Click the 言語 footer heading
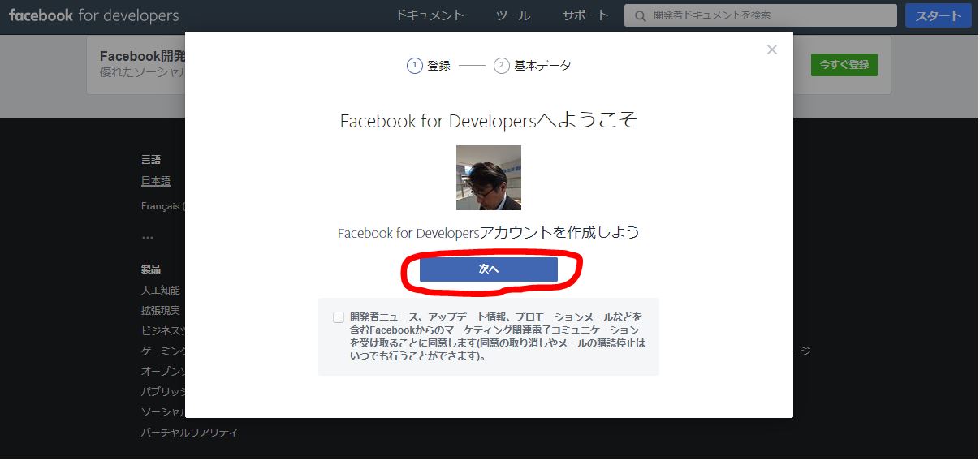Viewport: 980px width, 461px height. coord(151,160)
